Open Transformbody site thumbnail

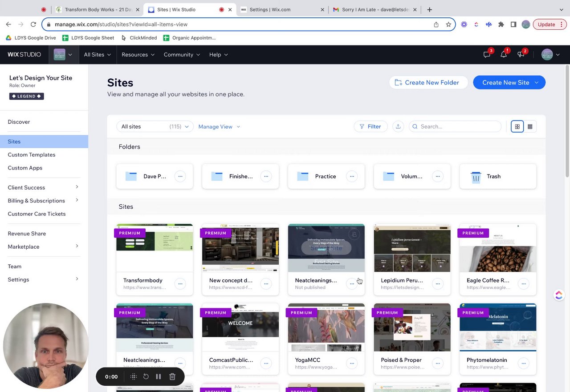coord(155,248)
